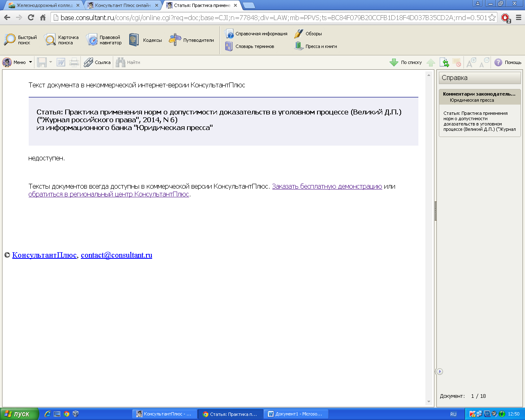Click the red adblock extension icon
The width and height of the screenshot is (525, 420).
[x=506, y=18]
